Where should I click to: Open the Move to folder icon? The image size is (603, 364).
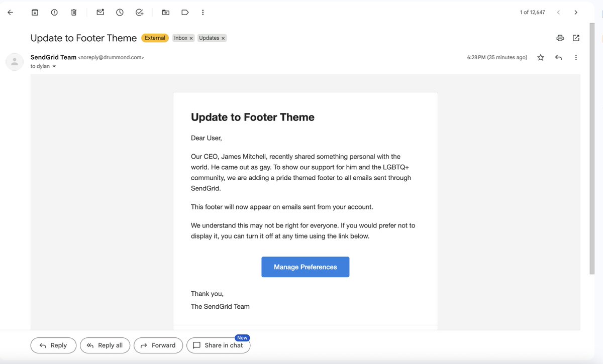[166, 12]
